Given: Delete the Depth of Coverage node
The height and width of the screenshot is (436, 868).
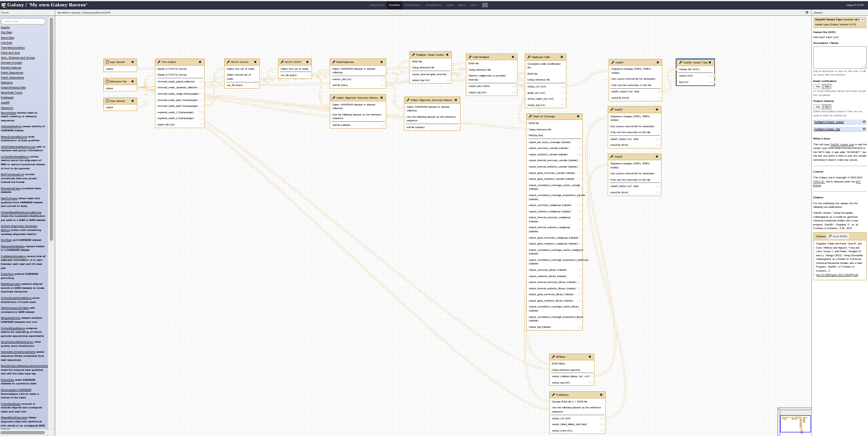Looking at the screenshot, I should [578, 116].
